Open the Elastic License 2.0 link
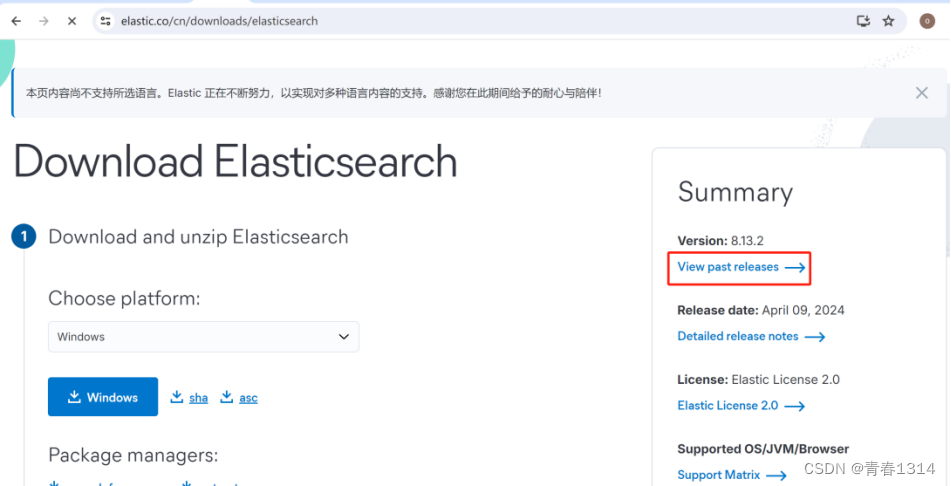951x486 pixels. click(x=741, y=405)
